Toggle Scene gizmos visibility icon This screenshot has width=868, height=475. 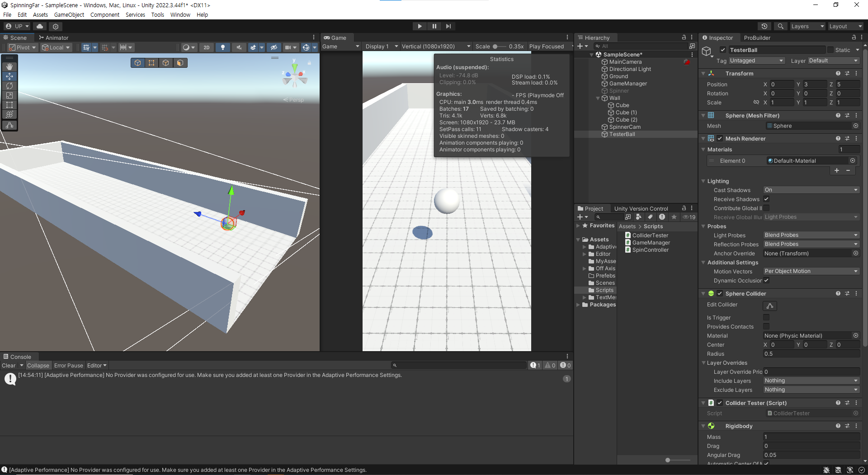[306, 47]
